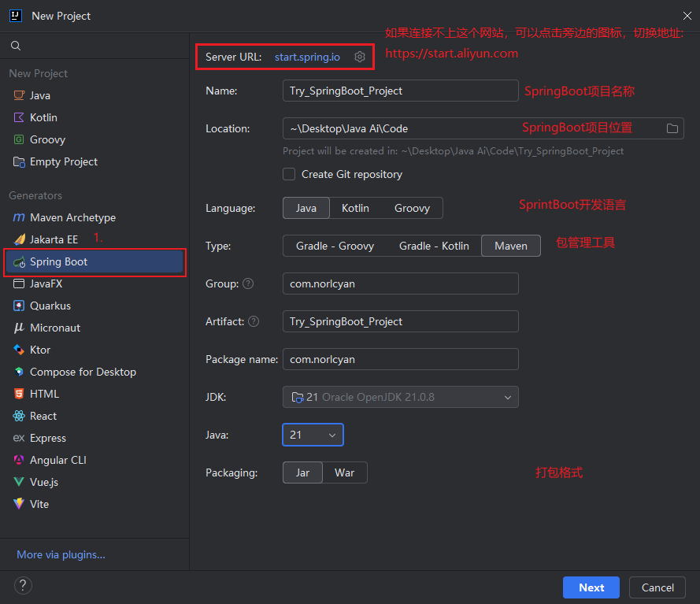Click the Package name field

[401, 359]
